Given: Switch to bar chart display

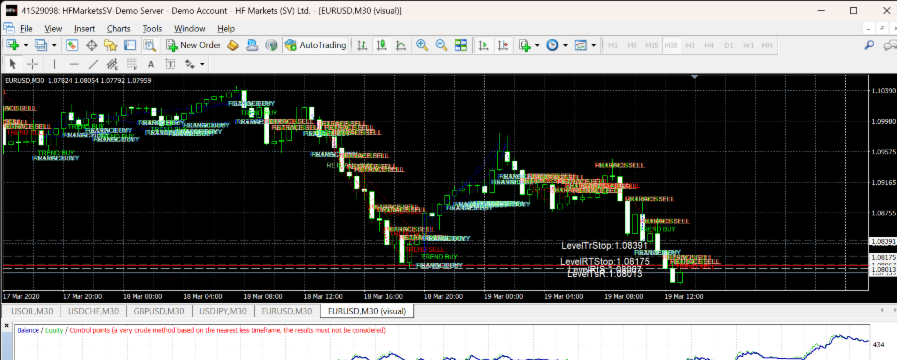Looking at the screenshot, I should tap(362, 45).
